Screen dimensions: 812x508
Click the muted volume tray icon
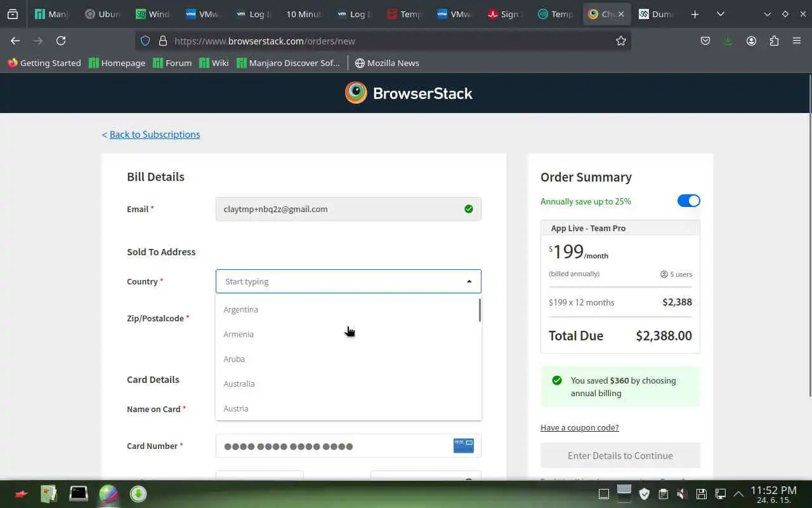[682, 494]
